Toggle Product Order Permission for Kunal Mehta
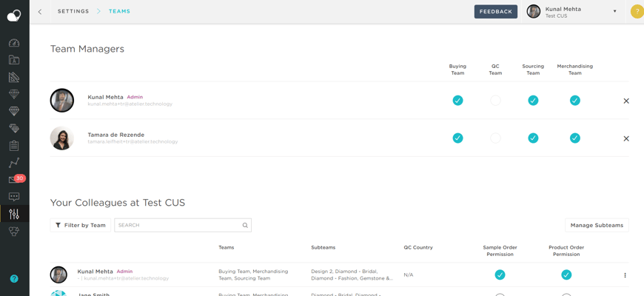644x296 pixels. pos(566,275)
